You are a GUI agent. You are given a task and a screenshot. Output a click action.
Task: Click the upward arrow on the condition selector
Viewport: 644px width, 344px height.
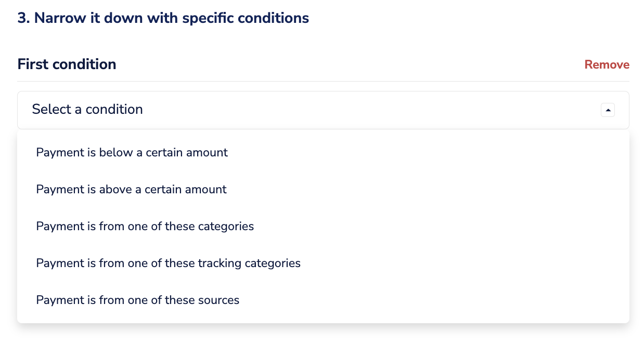pyautogui.click(x=608, y=110)
